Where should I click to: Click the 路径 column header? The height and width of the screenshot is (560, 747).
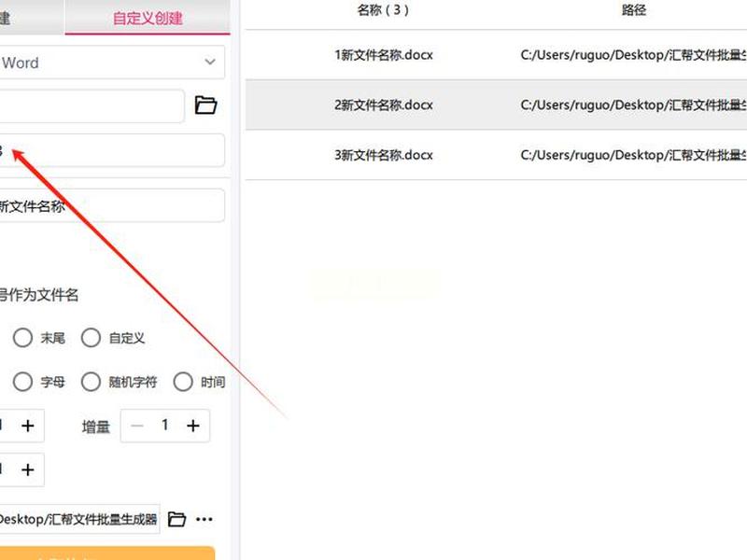click(634, 10)
